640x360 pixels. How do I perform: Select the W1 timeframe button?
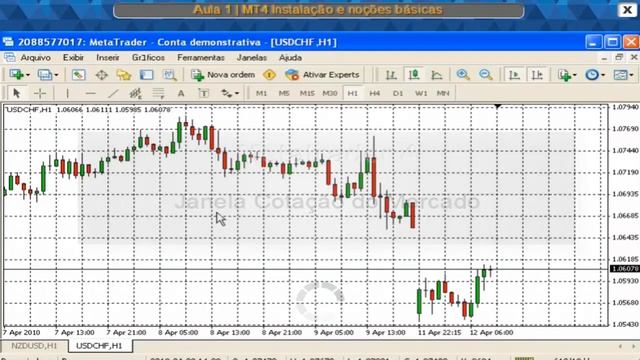421,93
